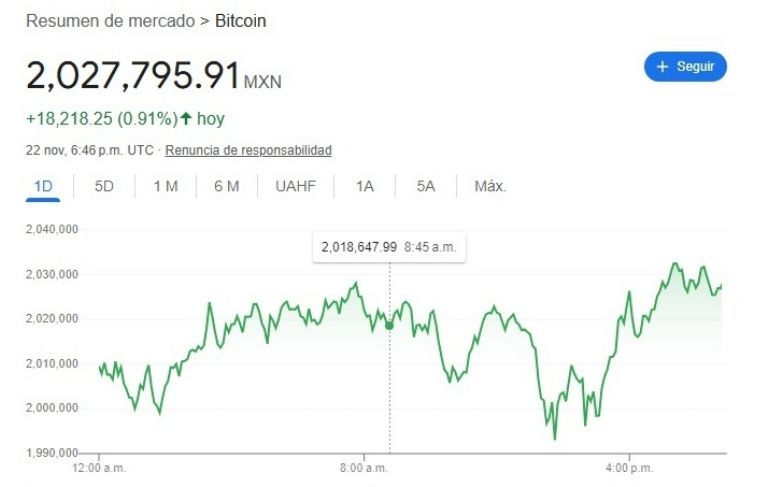Select the UAHF range tab
The image size is (768, 487).
click(x=295, y=186)
